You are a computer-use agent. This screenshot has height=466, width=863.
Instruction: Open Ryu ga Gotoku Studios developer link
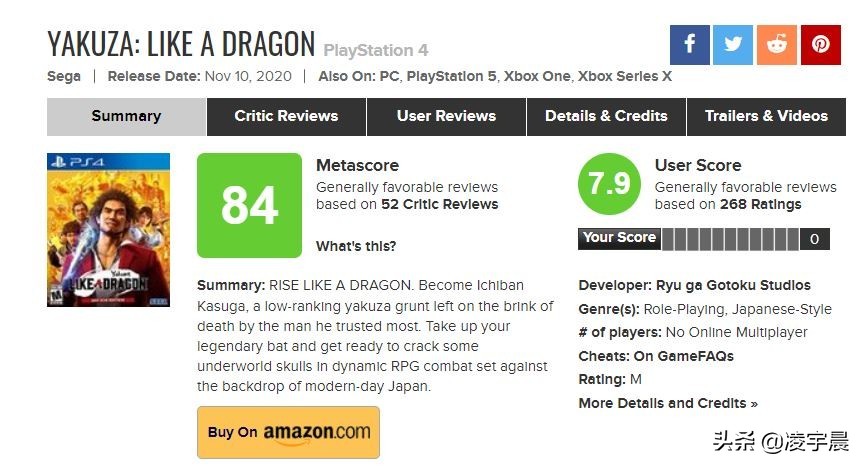(x=733, y=286)
